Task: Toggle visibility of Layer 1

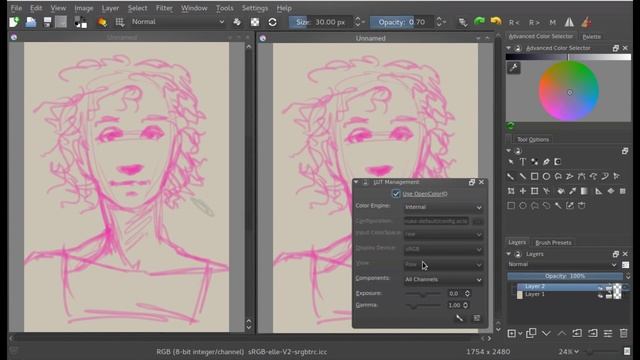Action: tap(600, 295)
